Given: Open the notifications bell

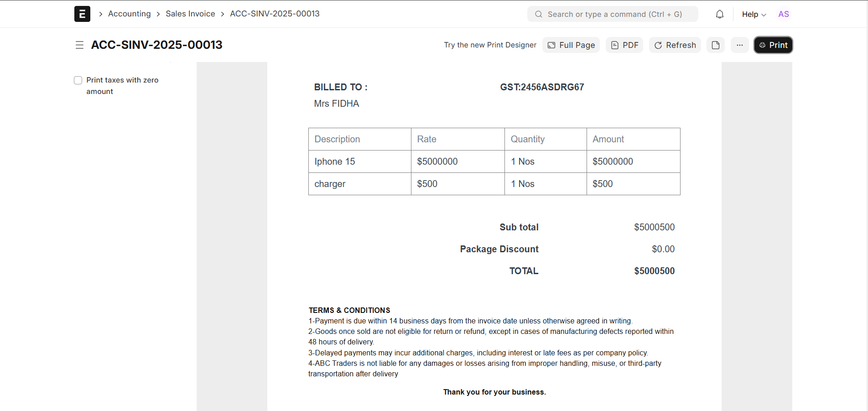Looking at the screenshot, I should [719, 14].
